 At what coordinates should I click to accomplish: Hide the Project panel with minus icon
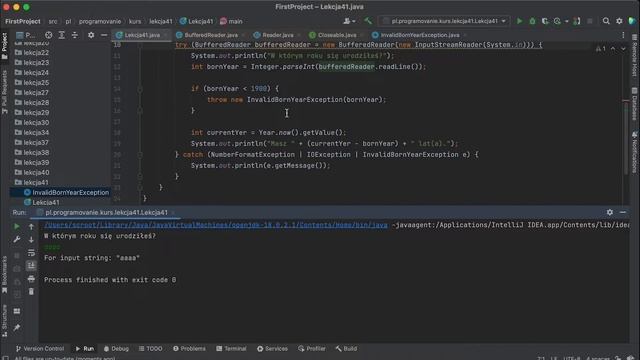click(x=104, y=35)
